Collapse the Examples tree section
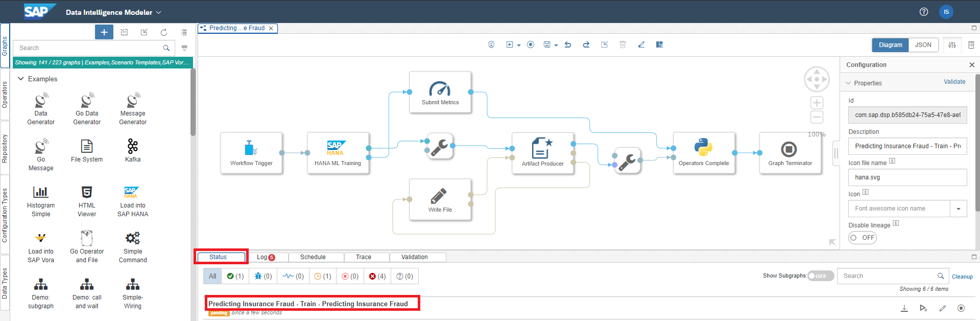Viewport: 980px width, 321px height. click(x=21, y=79)
